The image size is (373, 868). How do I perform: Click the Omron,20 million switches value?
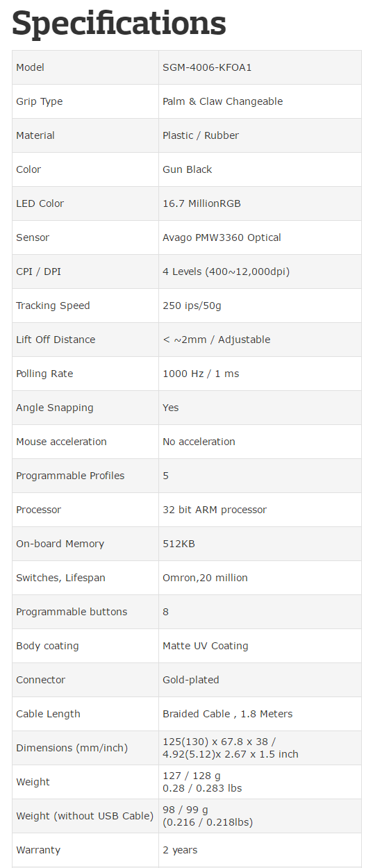(205, 578)
